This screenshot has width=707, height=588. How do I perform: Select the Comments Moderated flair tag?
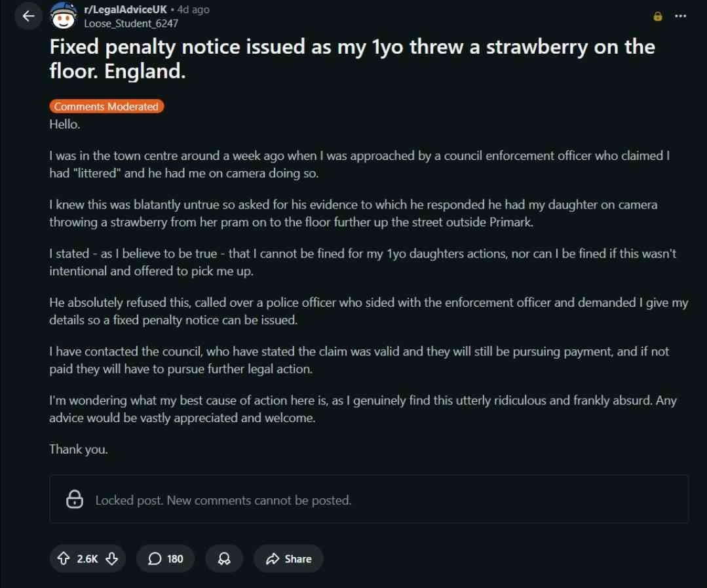[106, 106]
